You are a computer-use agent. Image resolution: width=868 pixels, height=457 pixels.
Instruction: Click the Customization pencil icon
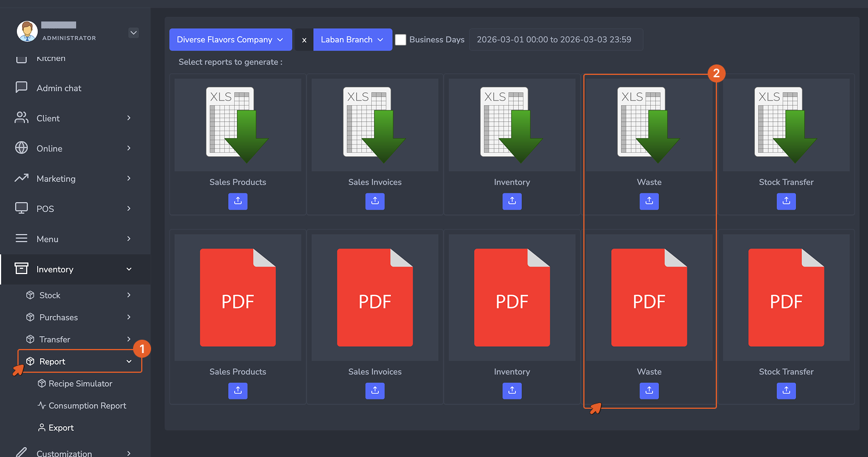coord(21,453)
